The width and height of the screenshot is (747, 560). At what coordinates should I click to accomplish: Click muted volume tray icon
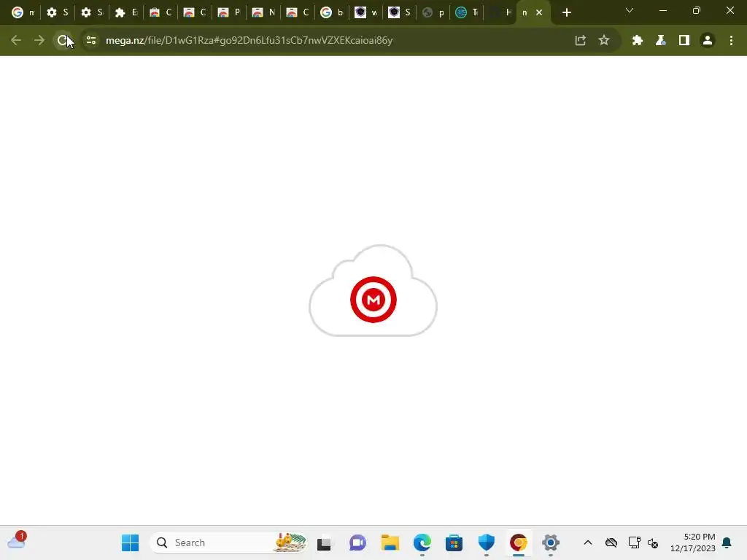tap(653, 542)
